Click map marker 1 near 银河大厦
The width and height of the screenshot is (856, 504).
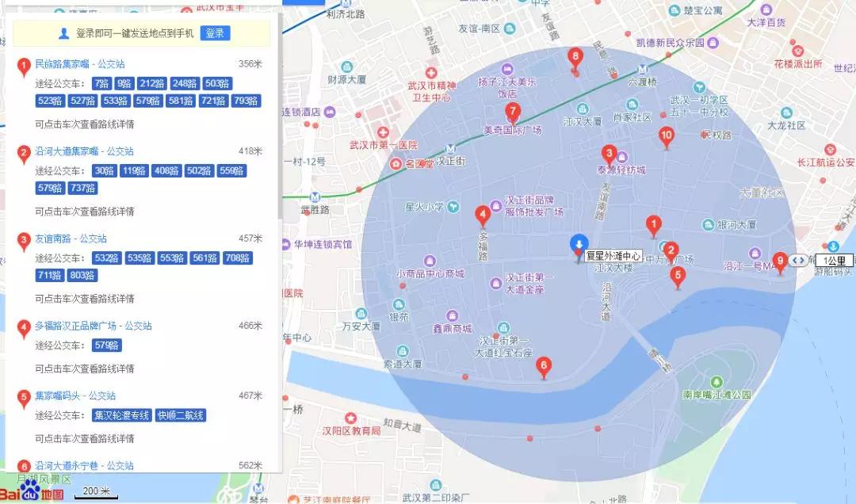tap(653, 226)
